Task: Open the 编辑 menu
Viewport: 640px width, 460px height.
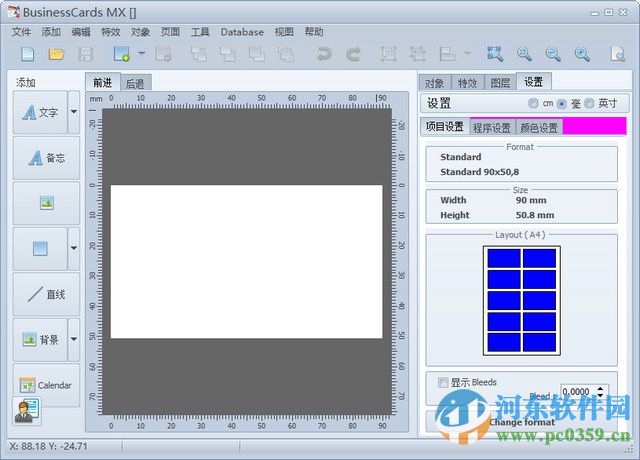Action: 81,32
